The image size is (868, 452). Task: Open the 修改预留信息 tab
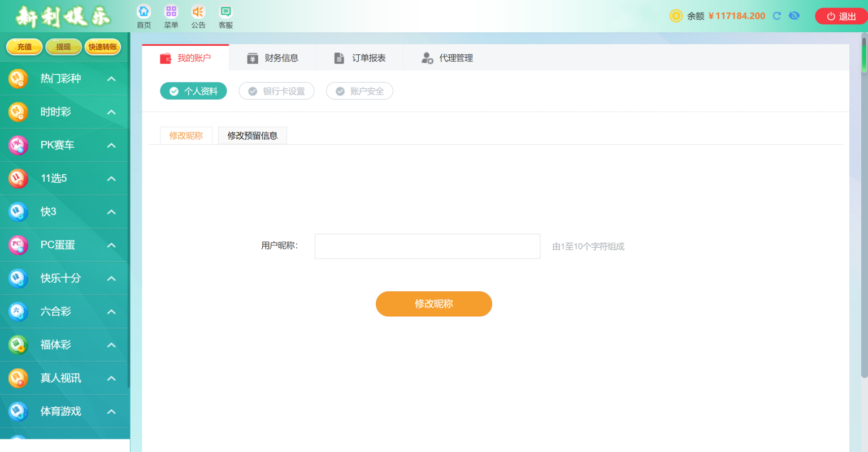click(252, 136)
